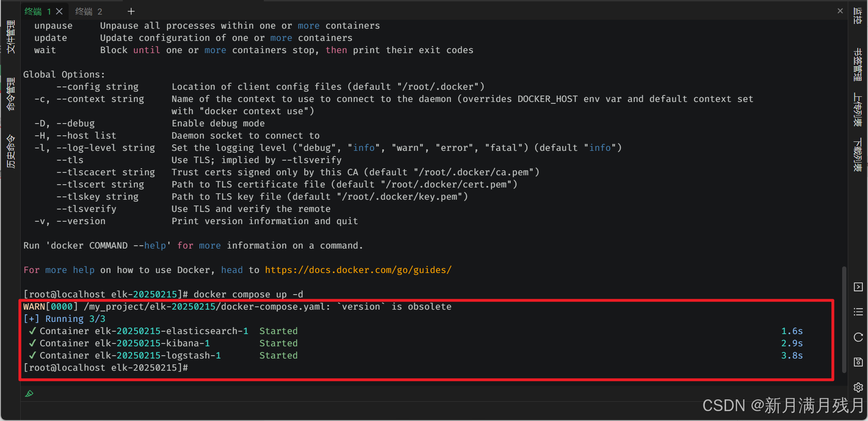Image resolution: width=868 pixels, height=421 pixels.
Task: Click the list icon in right toolbar
Action: 858,312
